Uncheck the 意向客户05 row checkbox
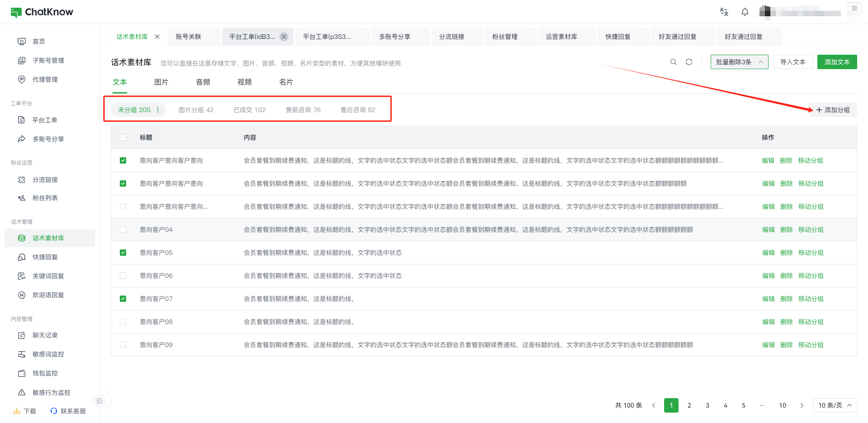 123,253
